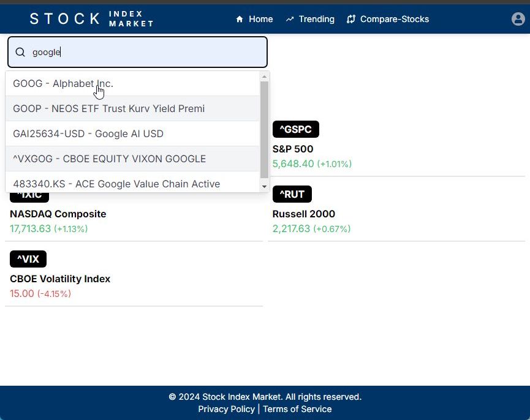The height and width of the screenshot is (420, 530).
Task: Click the suggestion list scrollbar thumb
Action: click(264, 130)
